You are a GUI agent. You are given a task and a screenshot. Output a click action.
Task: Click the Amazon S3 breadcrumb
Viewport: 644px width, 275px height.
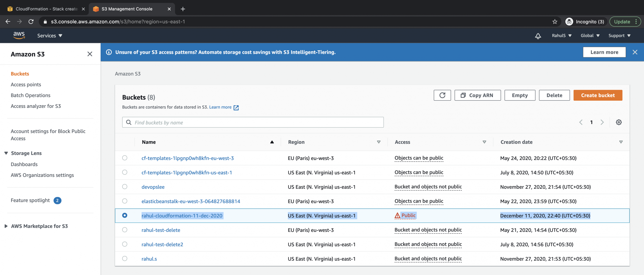coord(128,74)
